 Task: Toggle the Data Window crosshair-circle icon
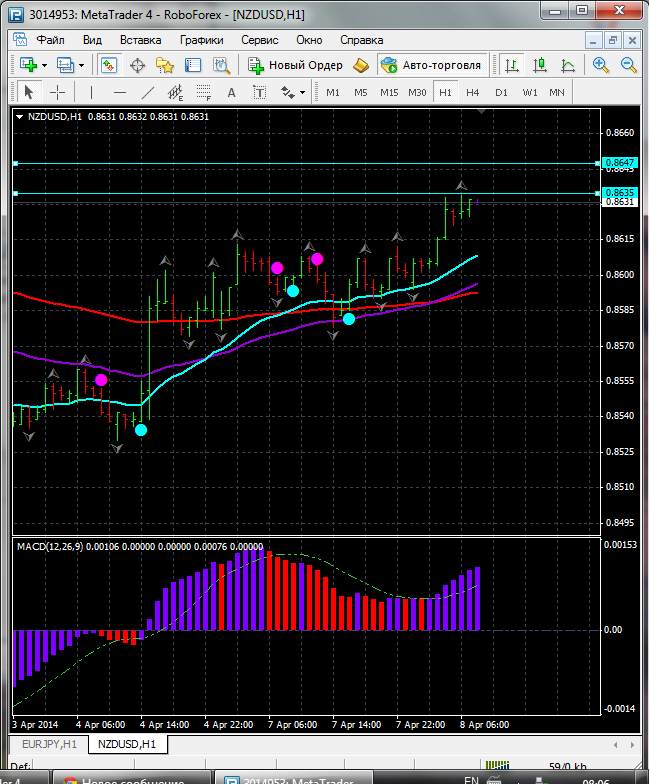point(137,66)
